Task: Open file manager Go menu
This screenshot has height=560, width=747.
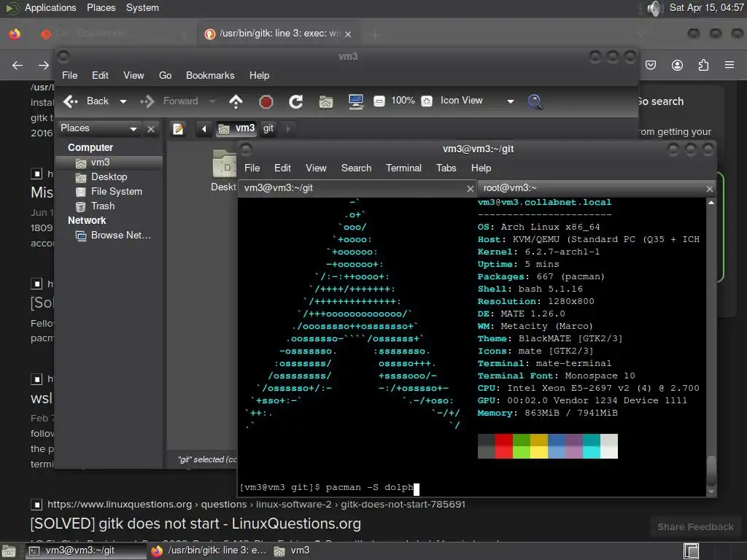Action: 166,75
